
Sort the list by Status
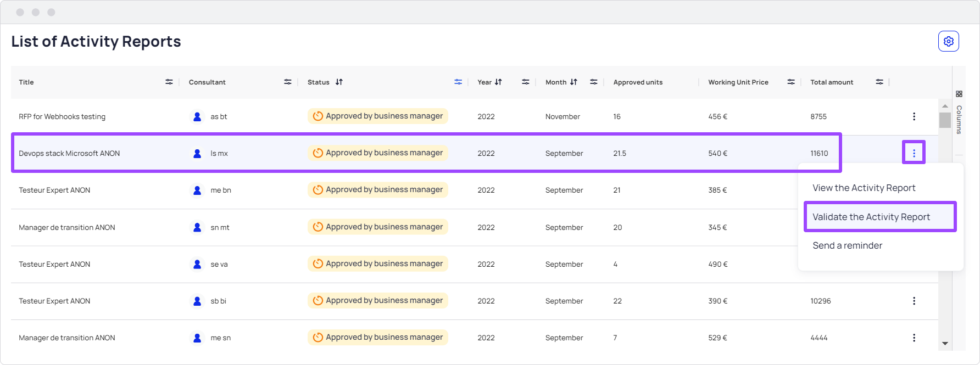(x=339, y=82)
